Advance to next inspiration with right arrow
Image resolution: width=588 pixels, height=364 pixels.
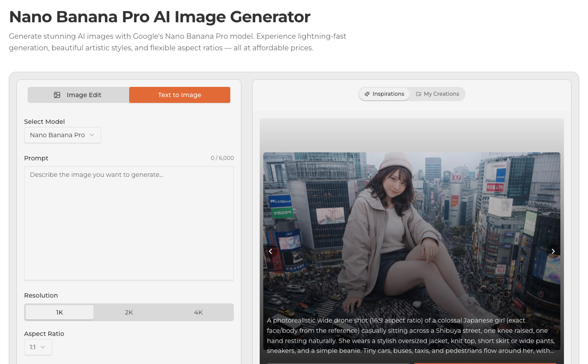553,251
